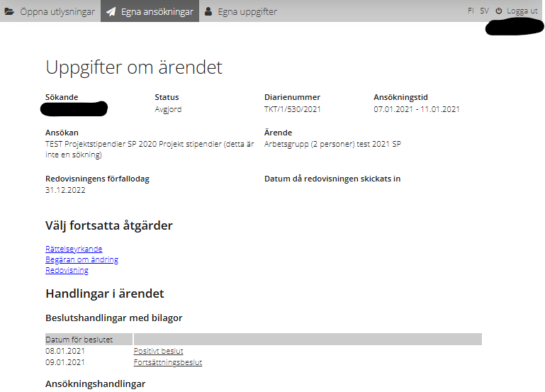View the Fortsättningsbeslut document
The height and width of the screenshot is (392, 545).
point(167,362)
